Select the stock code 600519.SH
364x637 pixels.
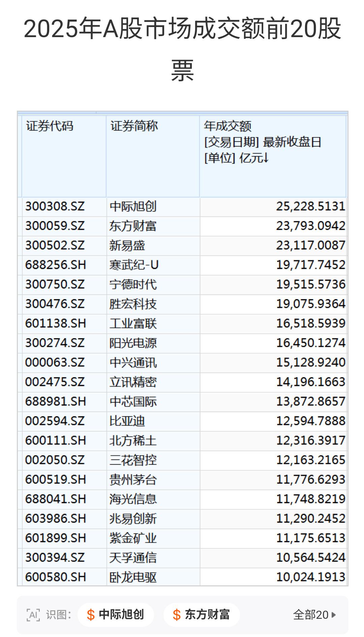tap(56, 480)
